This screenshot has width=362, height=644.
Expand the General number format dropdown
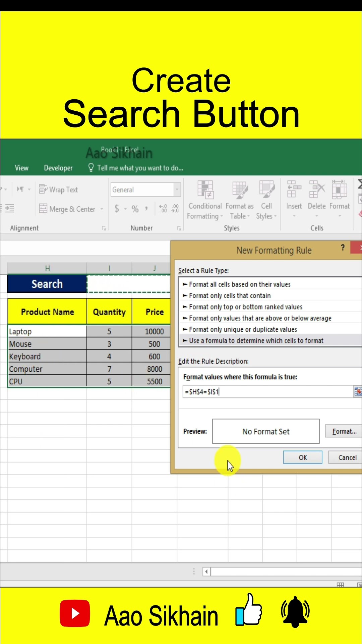point(177,190)
